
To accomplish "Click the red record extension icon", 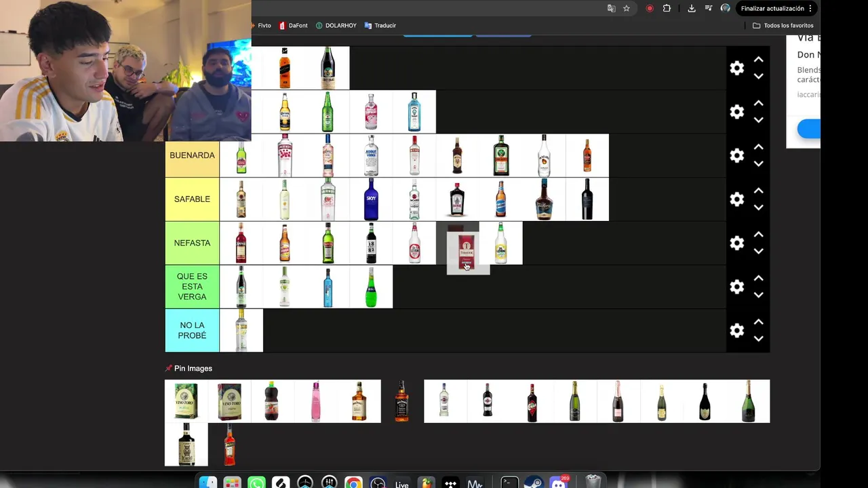I will (x=650, y=8).
